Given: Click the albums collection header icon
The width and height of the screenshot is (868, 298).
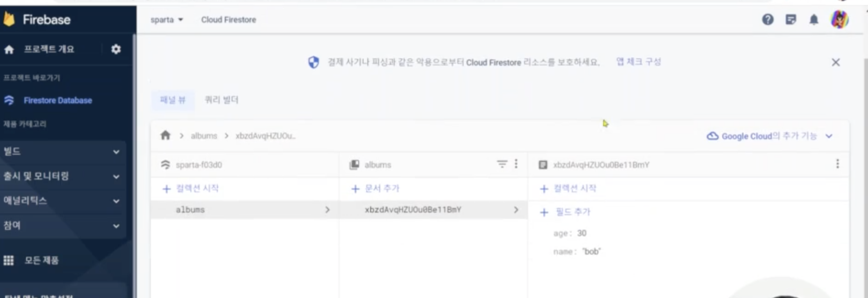Looking at the screenshot, I should click(x=354, y=165).
